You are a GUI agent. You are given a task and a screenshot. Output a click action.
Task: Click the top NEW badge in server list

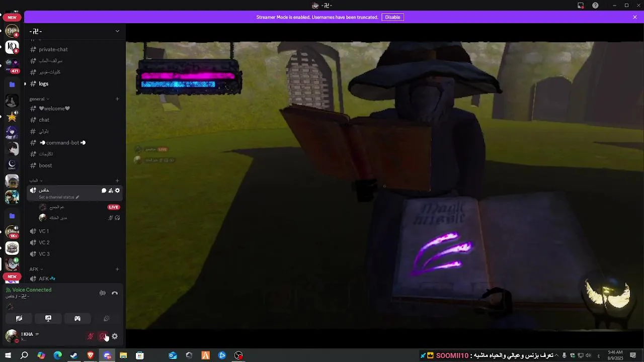pos(12,17)
